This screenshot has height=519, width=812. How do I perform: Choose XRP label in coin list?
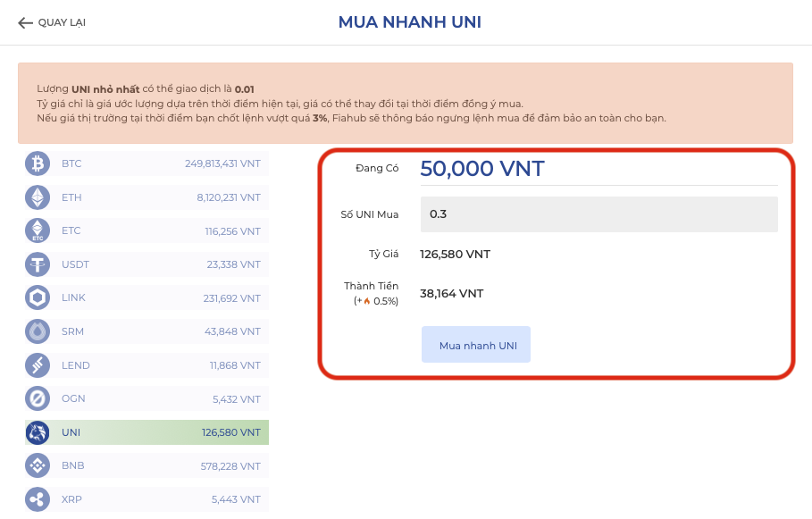(x=71, y=499)
